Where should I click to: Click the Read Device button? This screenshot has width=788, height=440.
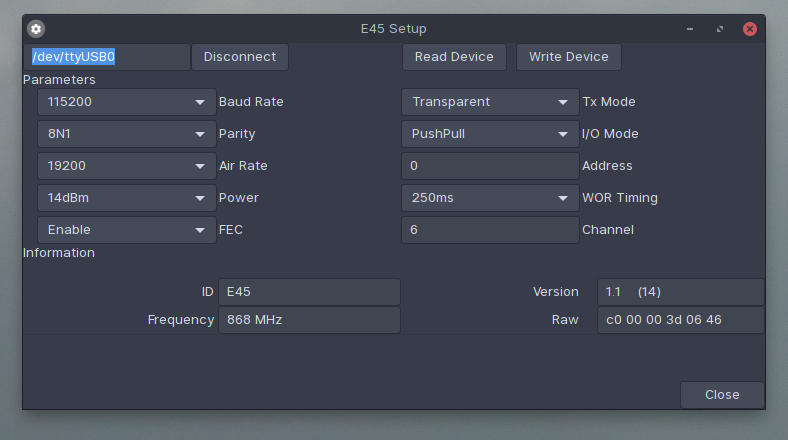pos(454,57)
